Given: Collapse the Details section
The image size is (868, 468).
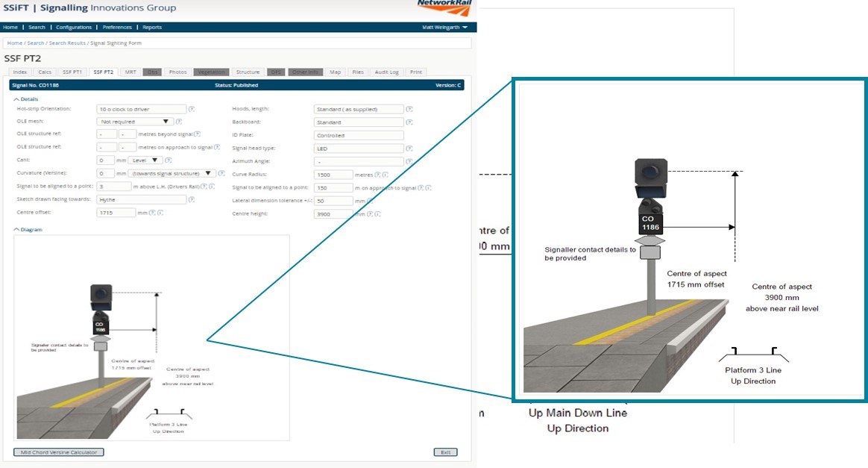Looking at the screenshot, I should point(26,99).
